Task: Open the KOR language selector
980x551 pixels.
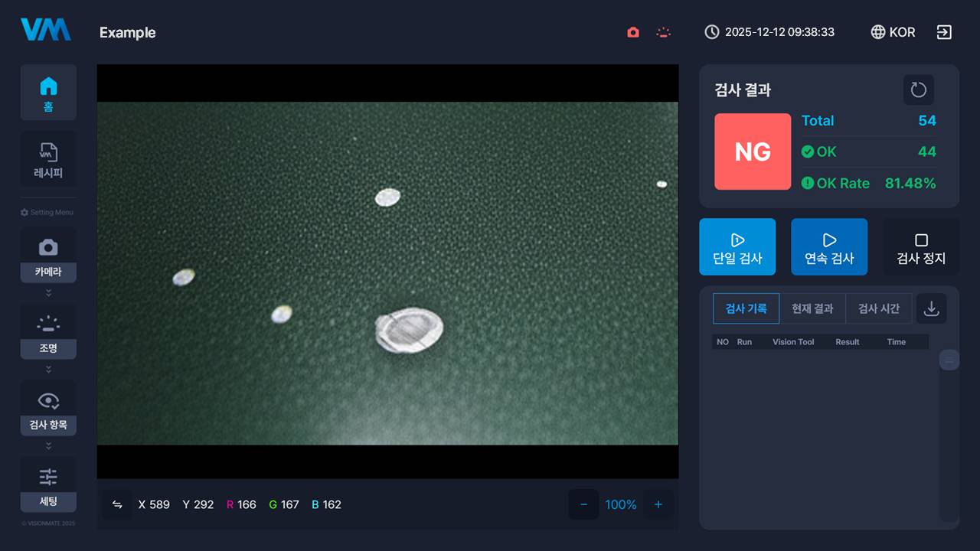Action: pos(893,32)
